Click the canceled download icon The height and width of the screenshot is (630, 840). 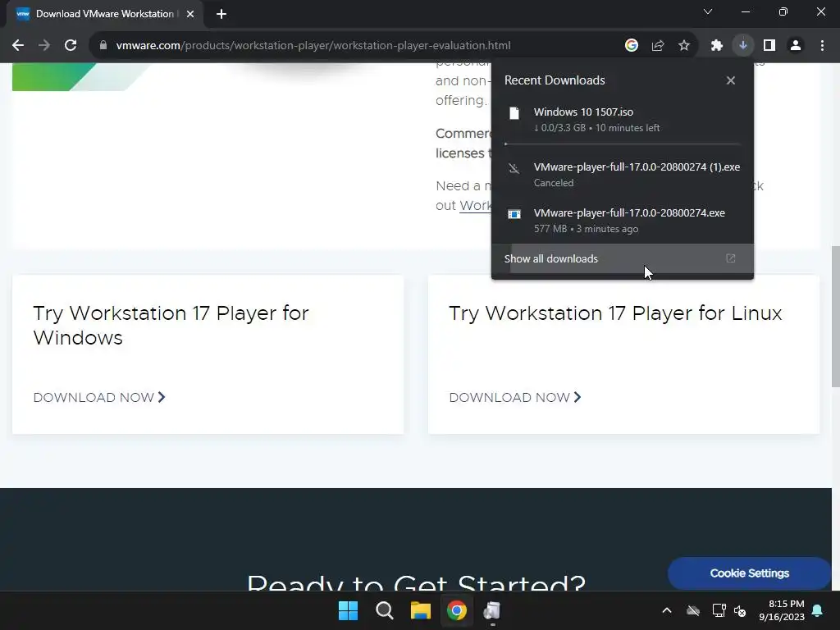(514, 169)
